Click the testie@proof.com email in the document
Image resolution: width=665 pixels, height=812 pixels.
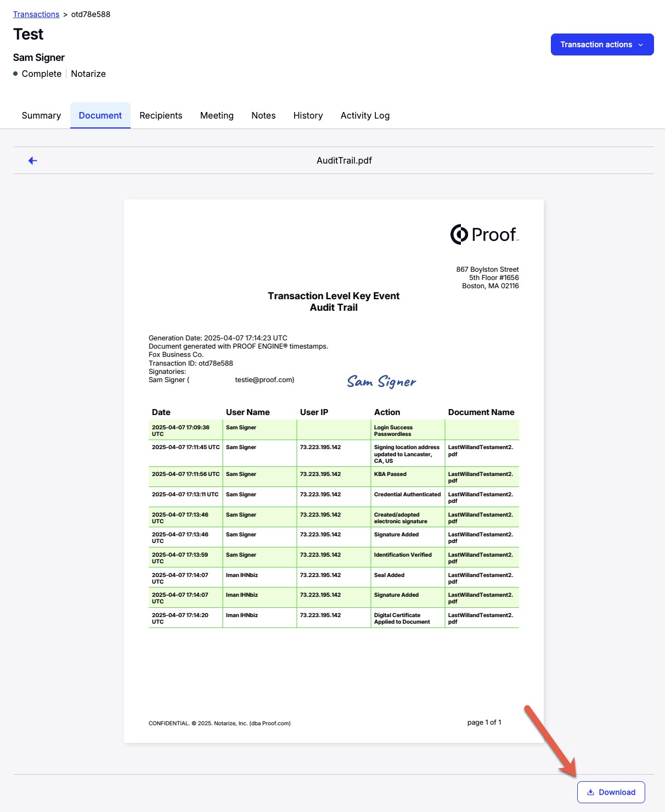[x=264, y=380]
